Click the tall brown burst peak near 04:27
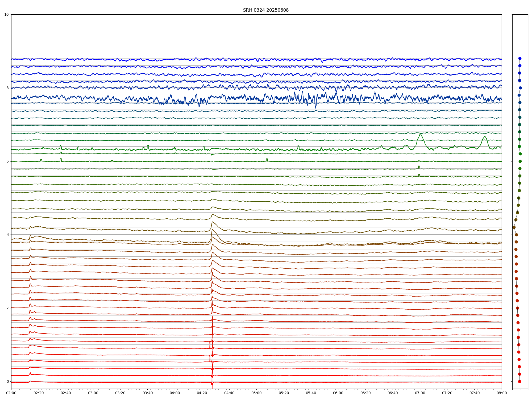 (212, 230)
